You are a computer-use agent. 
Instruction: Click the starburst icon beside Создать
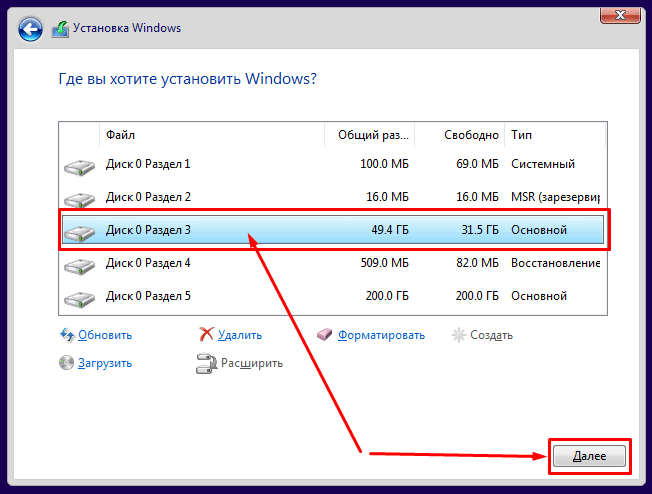click(459, 335)
